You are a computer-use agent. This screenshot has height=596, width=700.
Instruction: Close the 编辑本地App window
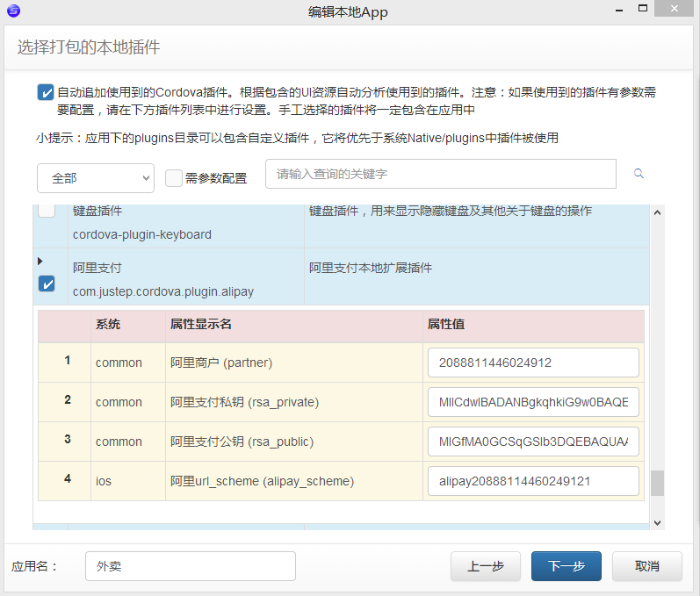point(675,8)
